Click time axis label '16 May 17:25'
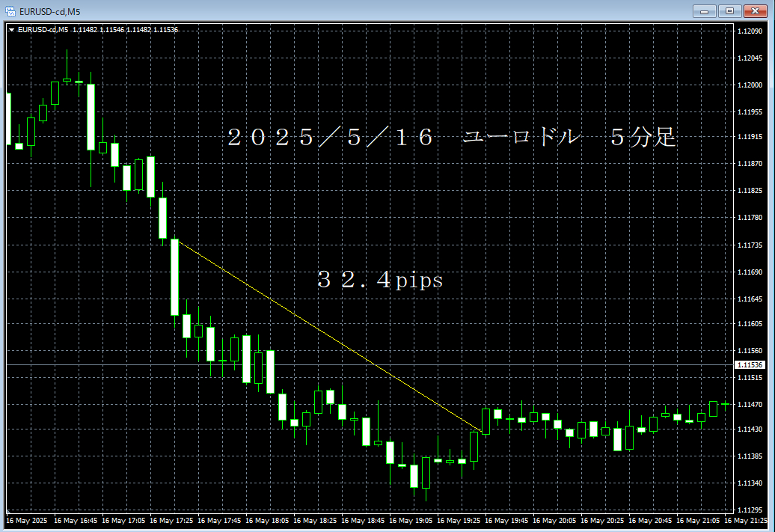775x532 pixels. pyautogui.click(x=171, y=521)
